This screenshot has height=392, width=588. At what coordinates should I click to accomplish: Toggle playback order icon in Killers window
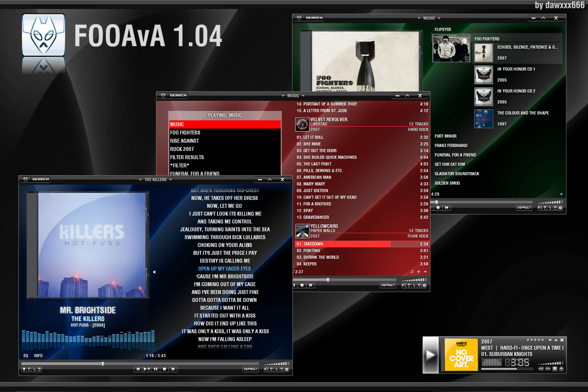[266, 369]
